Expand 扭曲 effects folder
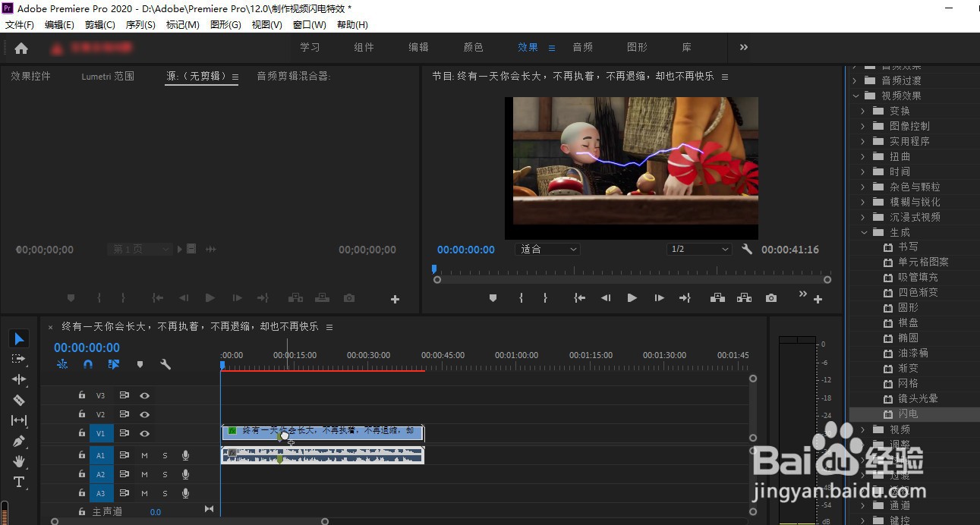This screenshot has width=980, height=525. click(864, 156)
